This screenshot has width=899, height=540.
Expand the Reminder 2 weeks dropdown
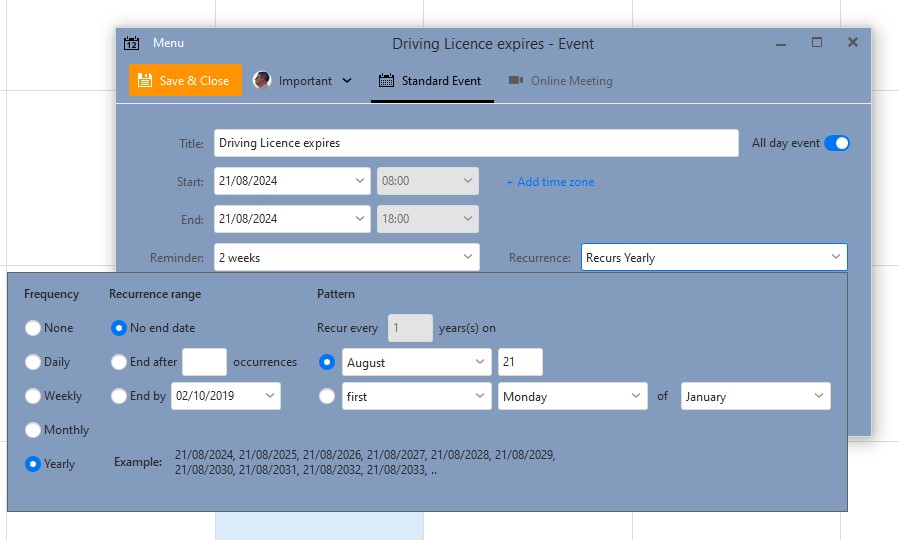point(346,257)
